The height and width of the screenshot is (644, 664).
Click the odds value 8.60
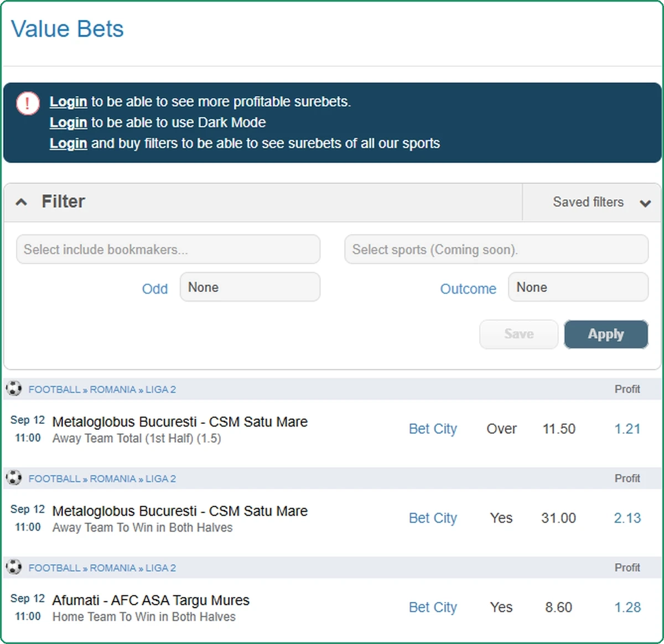click(x=558, y=607)
